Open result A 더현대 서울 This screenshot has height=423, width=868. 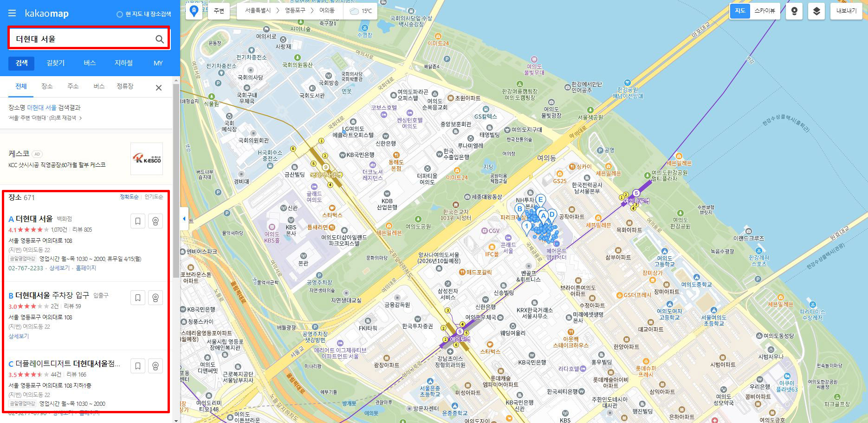point(34,218)
